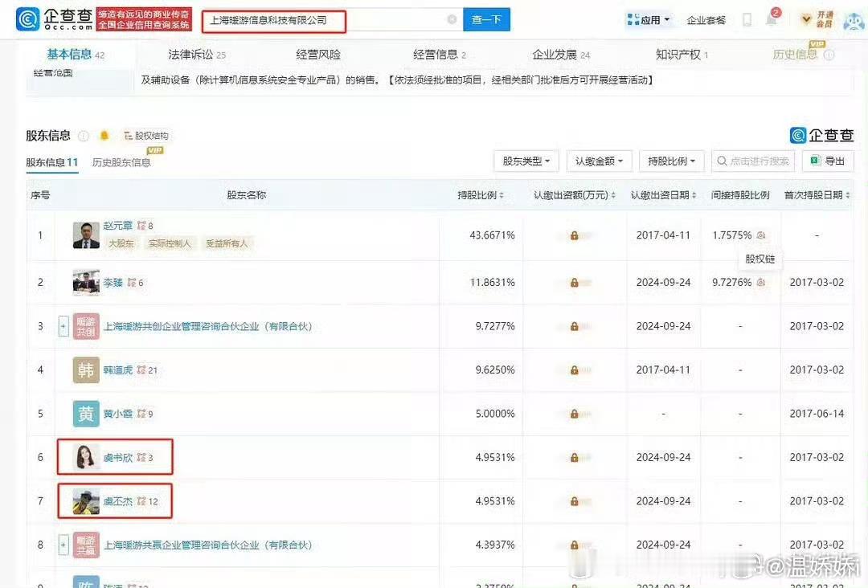Open the 持股比例 filter dropdown

[671, 161]
